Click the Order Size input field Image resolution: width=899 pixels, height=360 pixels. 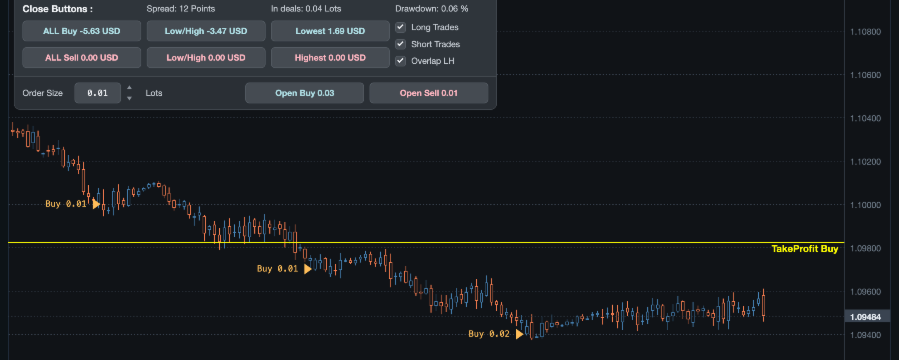97,93
